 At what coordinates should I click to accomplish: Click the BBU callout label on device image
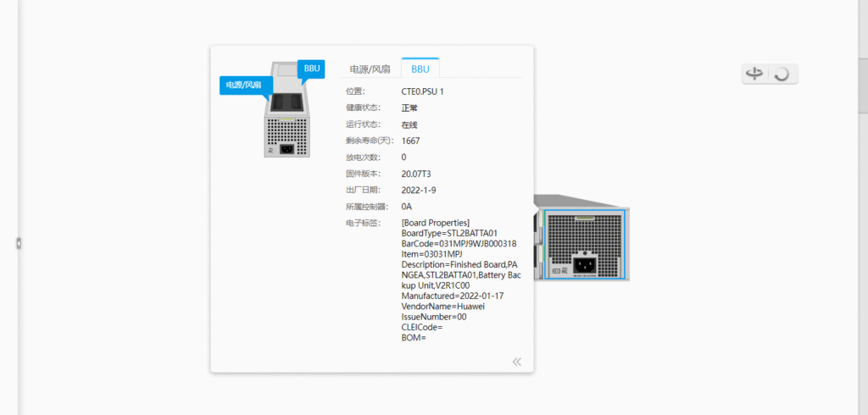point(311,69)
